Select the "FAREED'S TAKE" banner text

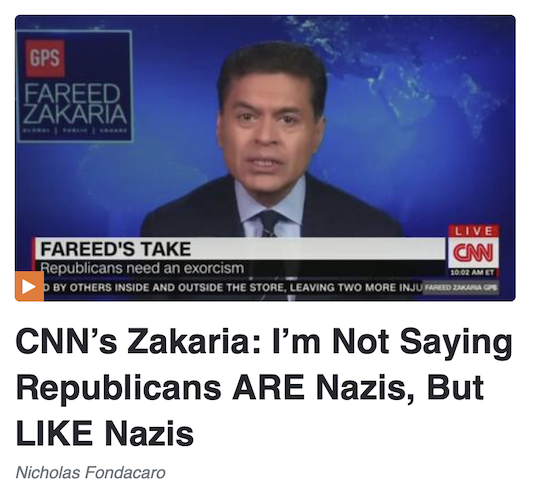[116, 249]
